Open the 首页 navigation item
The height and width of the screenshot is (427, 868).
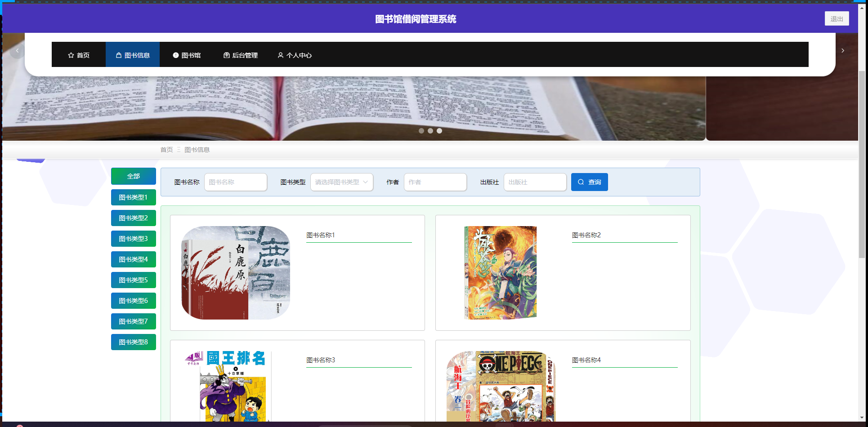click(x=79, y=55)
